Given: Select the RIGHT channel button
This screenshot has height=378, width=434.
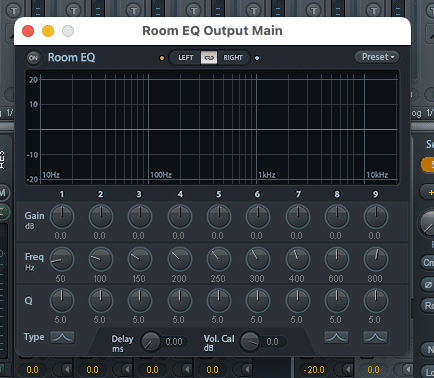Looking at the screenshot, I should click(233, 58).
